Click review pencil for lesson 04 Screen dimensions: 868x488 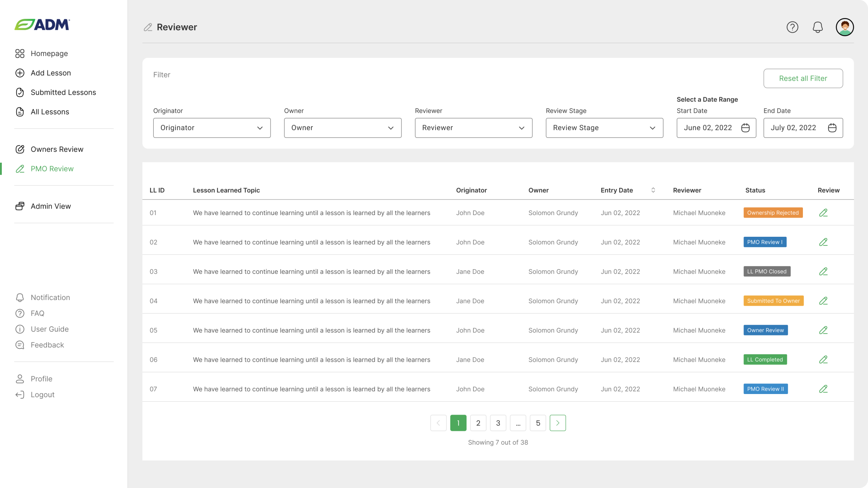point(823,301)
